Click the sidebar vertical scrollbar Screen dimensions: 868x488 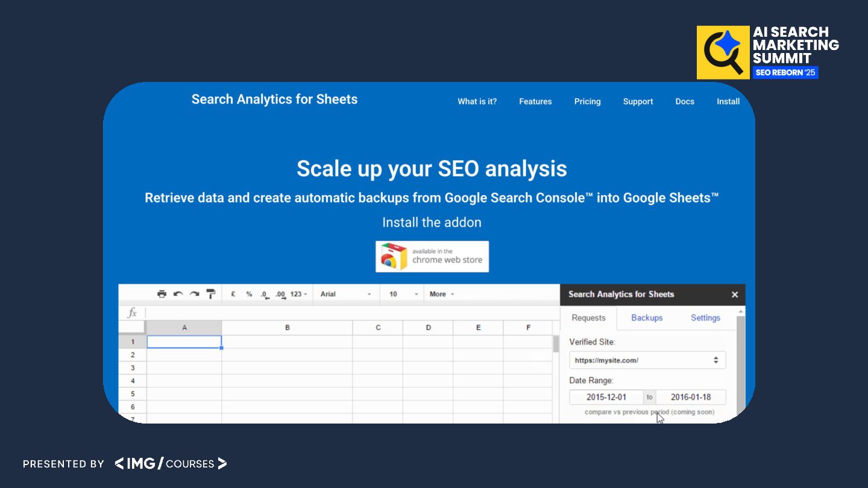coord(741,364)
